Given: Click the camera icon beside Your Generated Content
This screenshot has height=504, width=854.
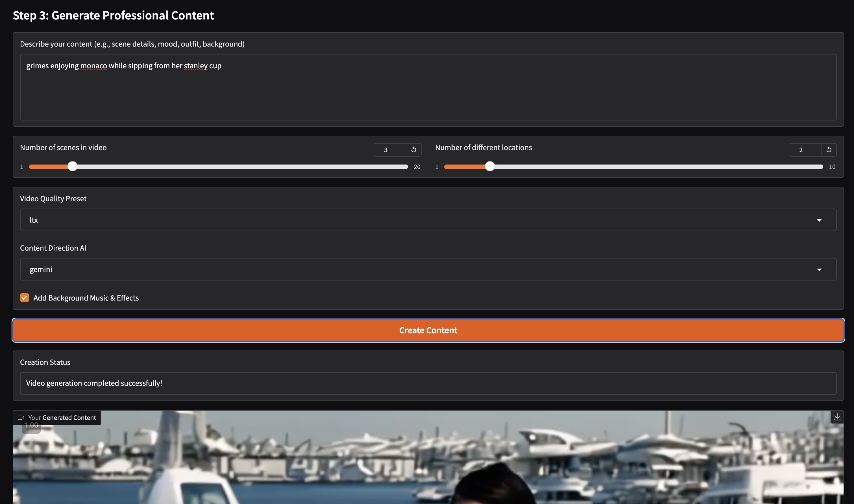Looking at the screenshot, I should click(x=21, y=417).
